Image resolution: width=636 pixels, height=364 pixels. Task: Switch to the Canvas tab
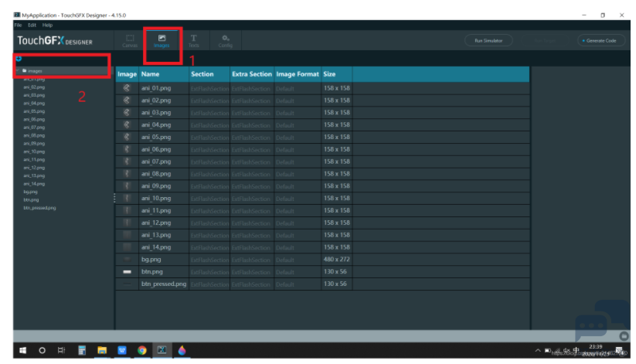[x=130, y=41]
